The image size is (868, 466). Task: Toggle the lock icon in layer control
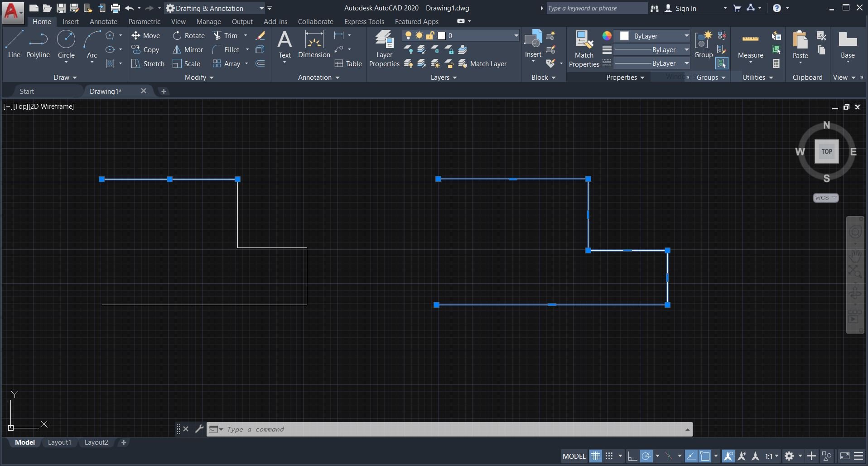click(431, 35)
